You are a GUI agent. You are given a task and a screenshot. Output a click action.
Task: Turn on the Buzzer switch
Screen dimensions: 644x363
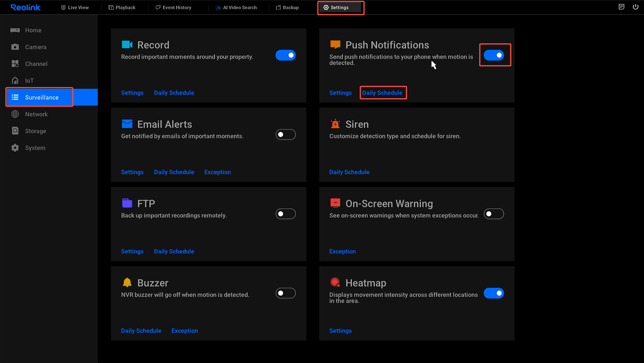286,293
